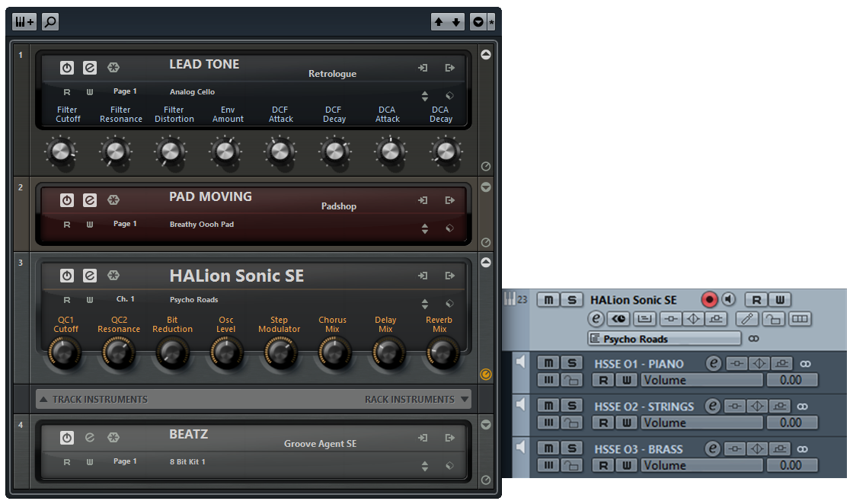The height and width of the screenshot is (504, 853).
Task: Click the Env Amount knob on LEAD TONE
Action: (x=225, y=152)
